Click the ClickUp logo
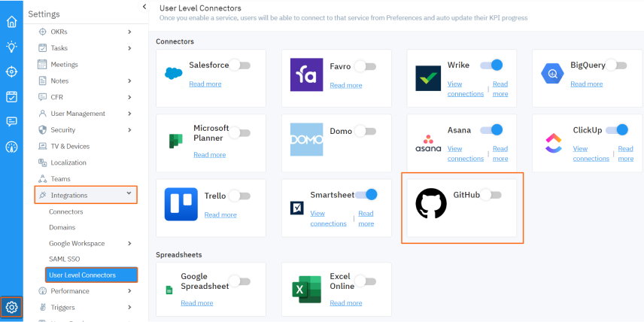Viewport: 644px width, 322px height. click(x=553, y=143)
